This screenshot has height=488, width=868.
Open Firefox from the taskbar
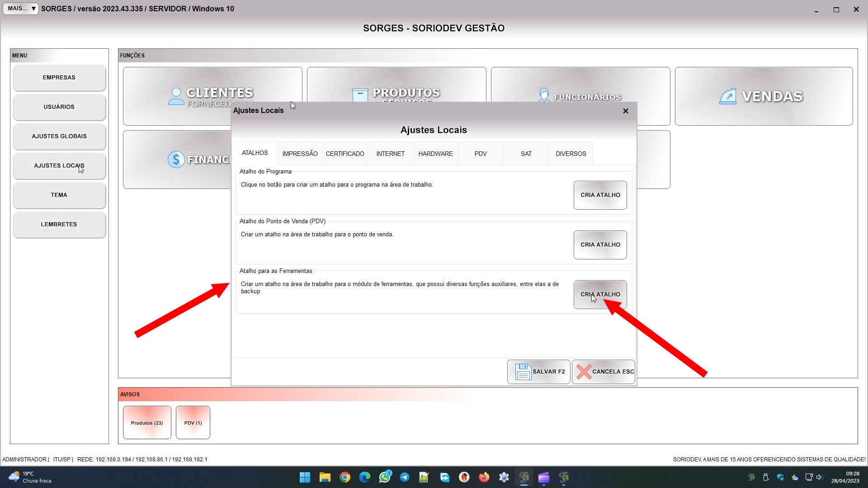[x=484, y=478]
